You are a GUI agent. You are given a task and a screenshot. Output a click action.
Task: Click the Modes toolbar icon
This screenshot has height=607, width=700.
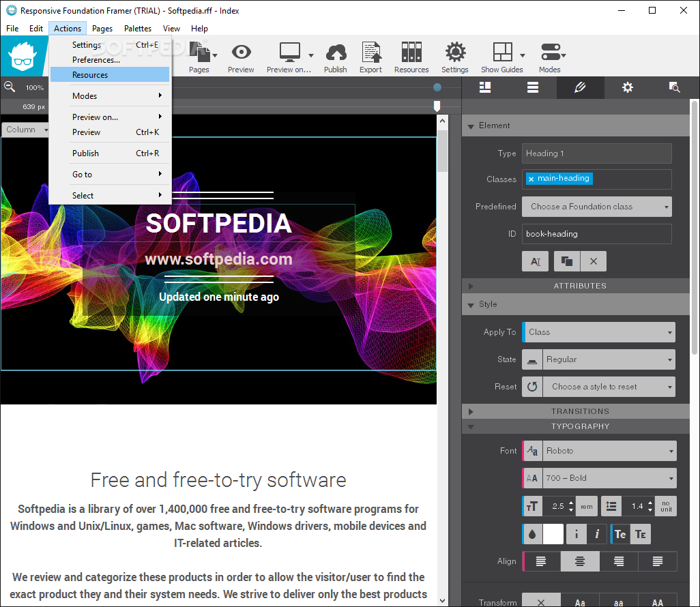point(550,52)
